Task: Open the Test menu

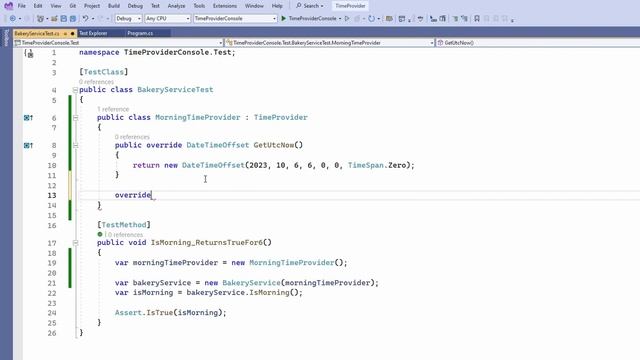Action: 155,6
